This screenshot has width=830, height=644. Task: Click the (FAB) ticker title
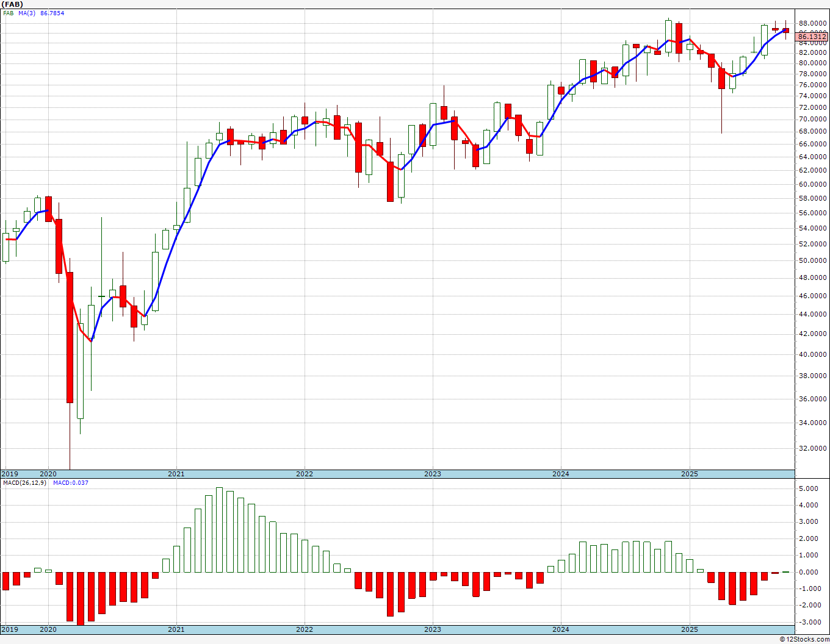tap(12, 4)
